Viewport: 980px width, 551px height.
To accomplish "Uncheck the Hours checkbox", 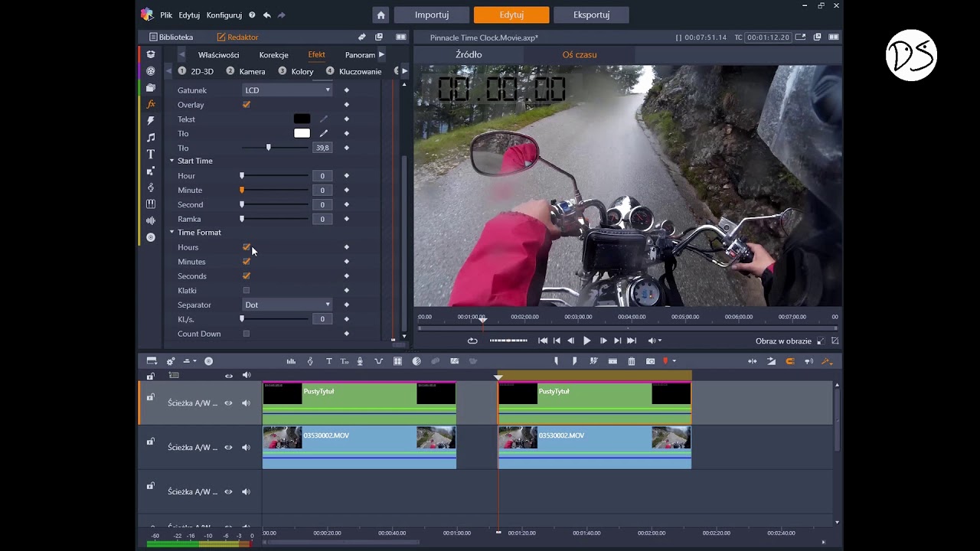I will click(x=247, y=247).
